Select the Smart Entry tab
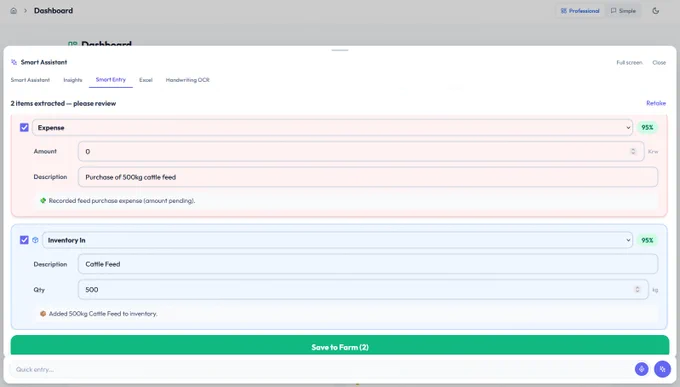Image resolution: width=680 pixels, height=387 pixels. 111,80
